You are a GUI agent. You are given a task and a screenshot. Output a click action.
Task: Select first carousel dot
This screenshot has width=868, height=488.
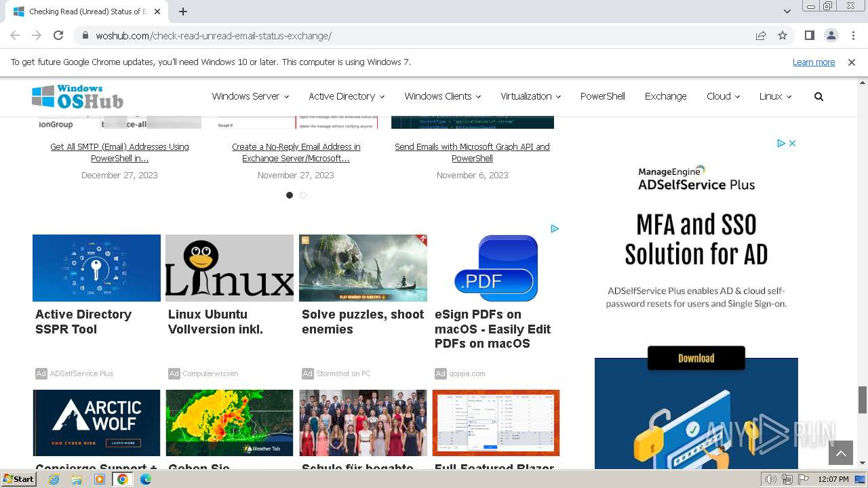290,195
